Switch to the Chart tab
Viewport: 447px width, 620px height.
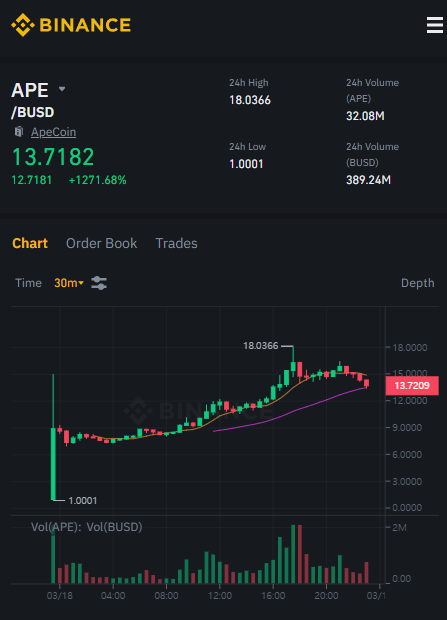point(30,243)
